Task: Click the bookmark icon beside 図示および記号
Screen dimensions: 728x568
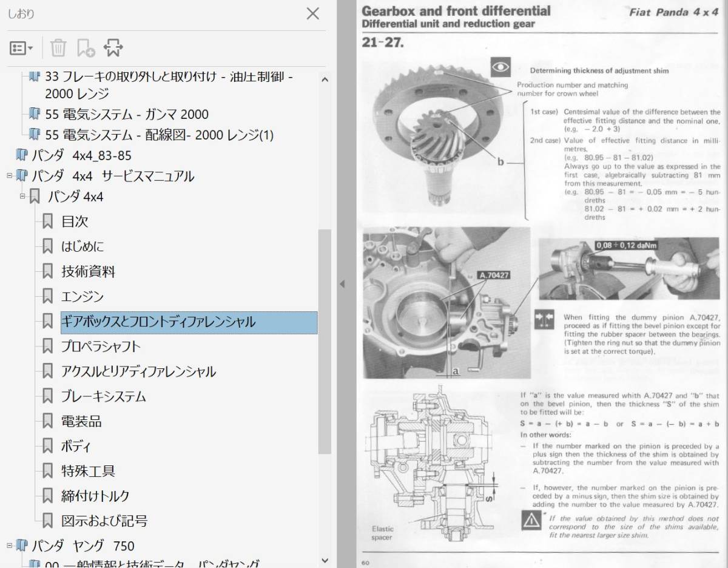Action: click(x=48, y=521)
